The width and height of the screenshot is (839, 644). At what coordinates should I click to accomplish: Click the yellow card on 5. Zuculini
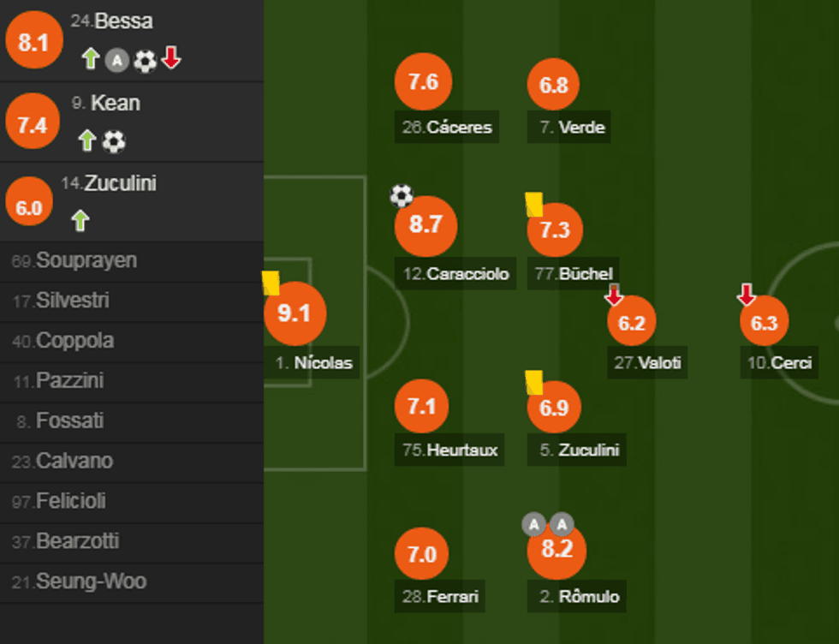click(x=534, y=382)
